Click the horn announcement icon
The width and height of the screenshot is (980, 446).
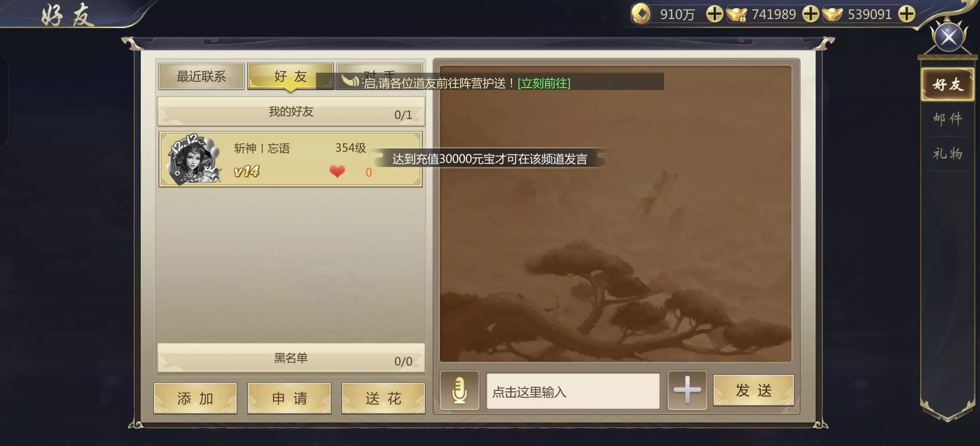click(350, 81)
